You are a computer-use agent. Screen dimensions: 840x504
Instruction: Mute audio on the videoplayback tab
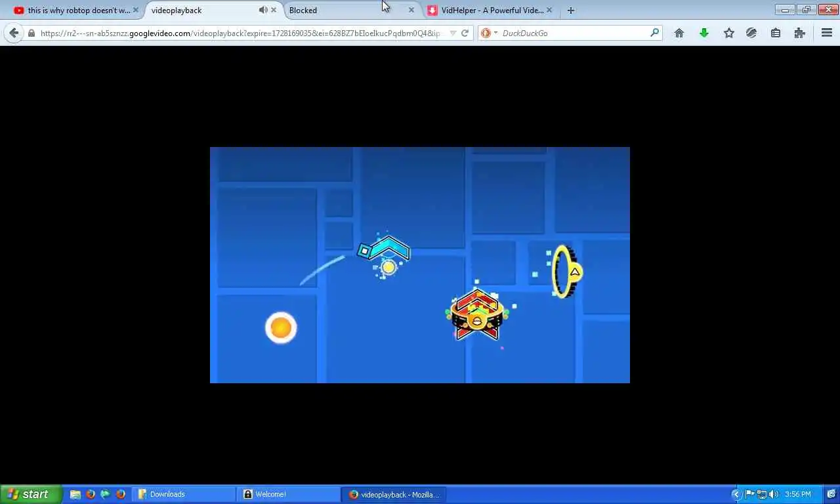262,10
